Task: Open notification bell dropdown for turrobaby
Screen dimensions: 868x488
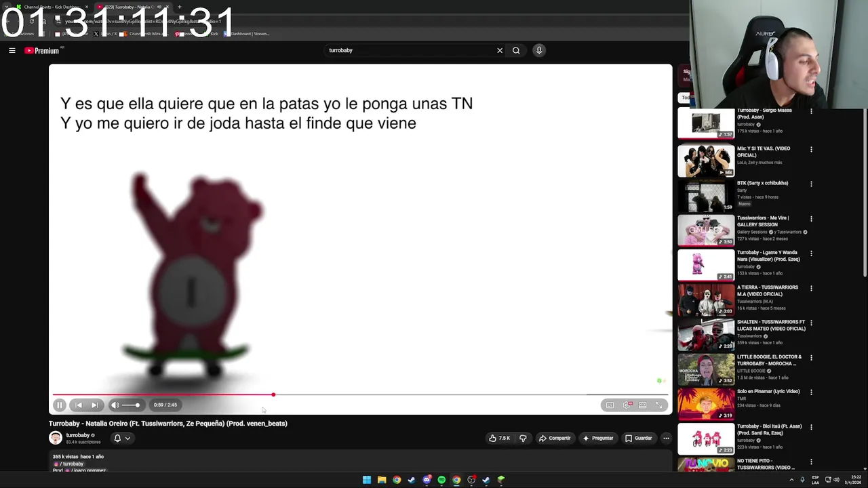Action: (122, 438)
